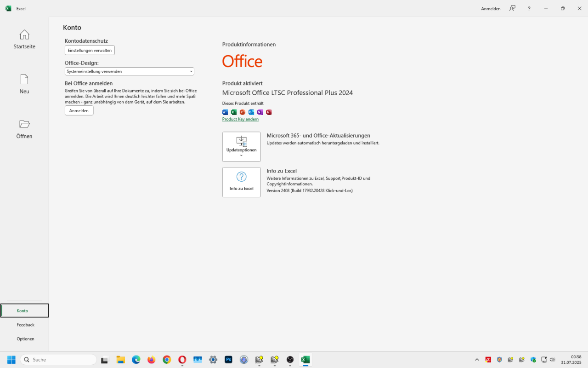Click the question mark Help icon in title bar
This screenshot has width=588, height=368.
click(529, 8)
